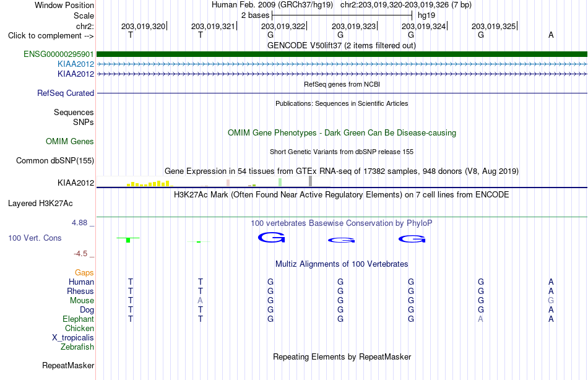Click the dark green ENSG00000295901 gene bar
The height and width of the screenshot is (380, 588).
click(342, 54)
